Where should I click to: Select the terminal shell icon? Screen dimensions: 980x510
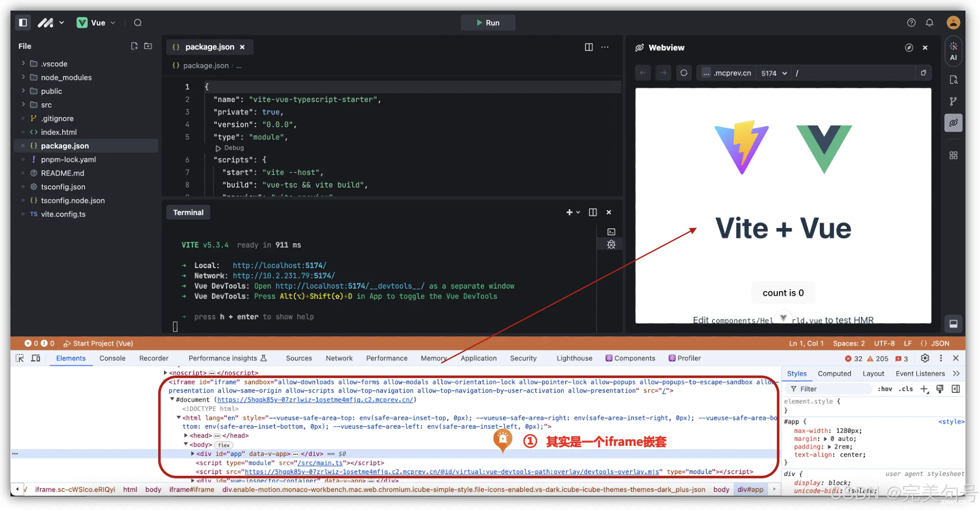click(x=612, y=232)
